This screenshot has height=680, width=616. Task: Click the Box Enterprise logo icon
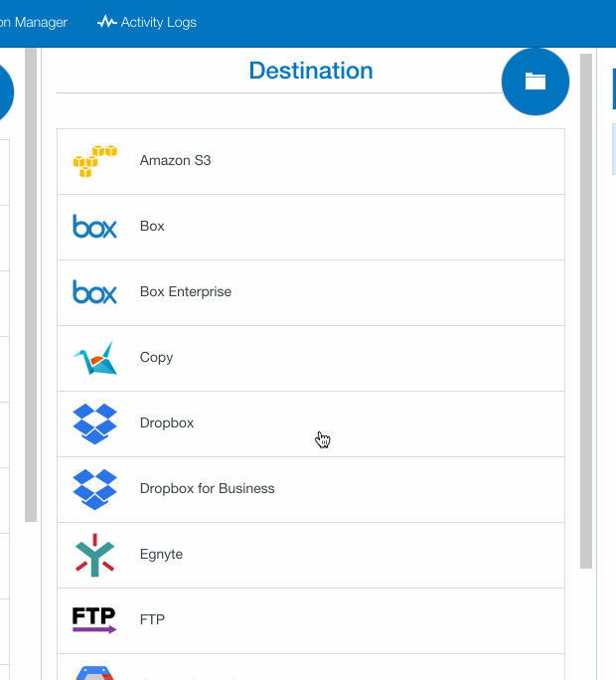(94, 292)
